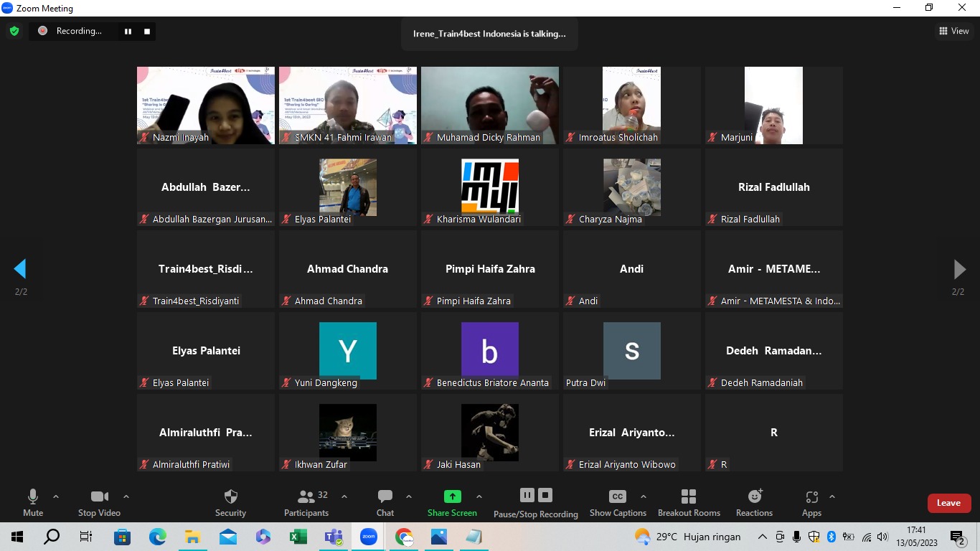Open the Chat panel
This screenshot has height=551, width=980.
(x=385, y=497)
